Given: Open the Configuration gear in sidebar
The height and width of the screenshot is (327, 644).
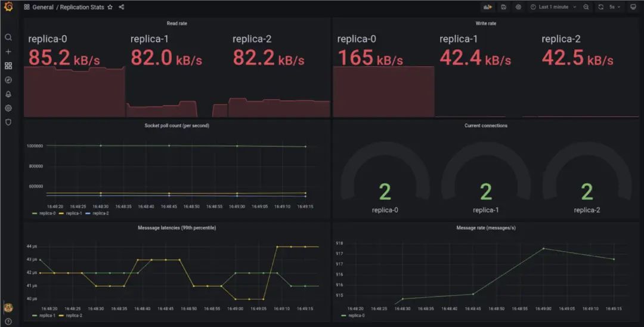Looking at the screenshot, I should click(x=8, y=108).
